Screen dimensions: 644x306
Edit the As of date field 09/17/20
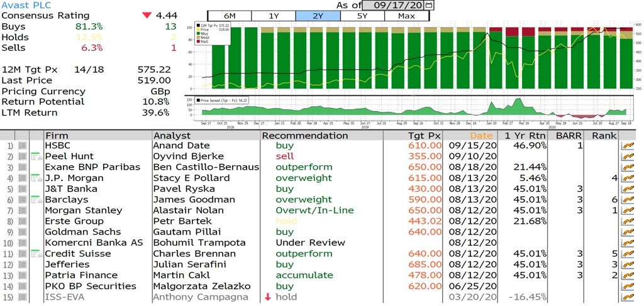[x=394, y=5]
